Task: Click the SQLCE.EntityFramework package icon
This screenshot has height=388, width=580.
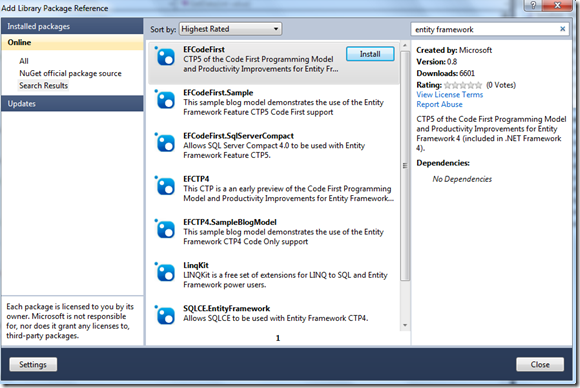Action: (x=165, y=316)
